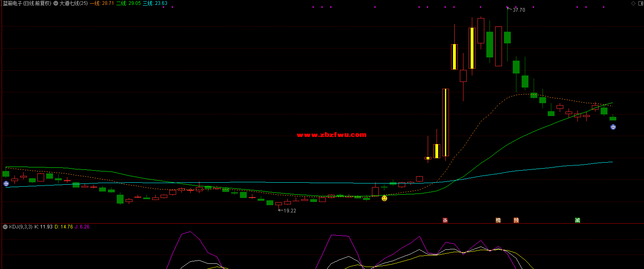Select the 37.70 high price label
644x269 pixels.
[x=519, y=10]
